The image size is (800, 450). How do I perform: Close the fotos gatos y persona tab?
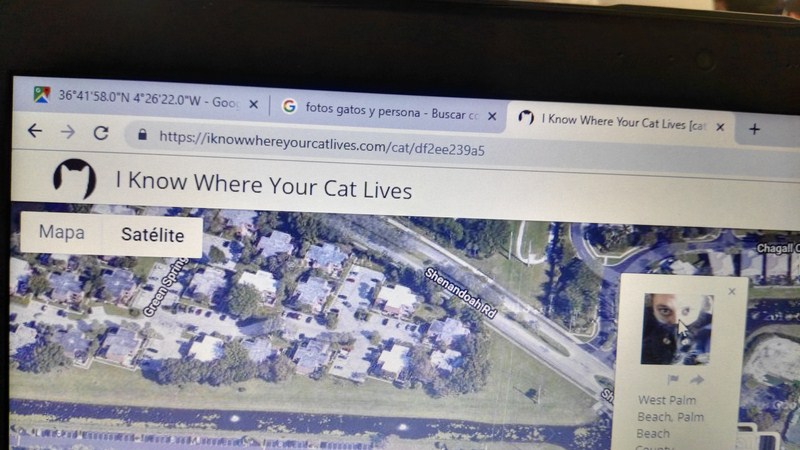point(492,116)
